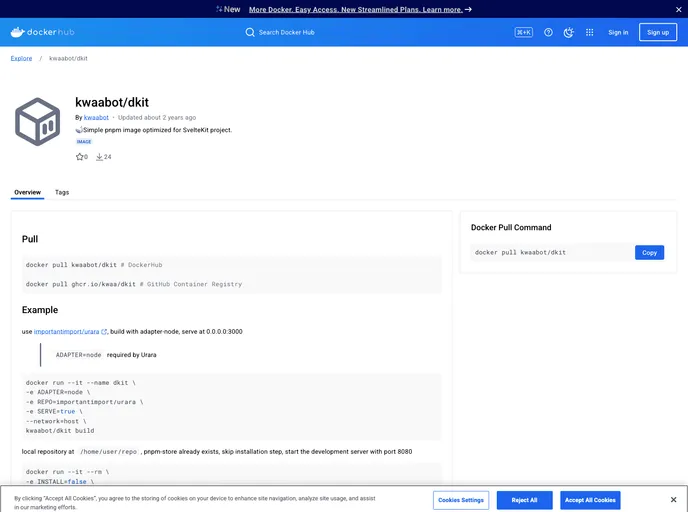Focus the Search Docker Hub field
Image resolution: width=688 pixels, height=512 pixels.
coord(287,32)
